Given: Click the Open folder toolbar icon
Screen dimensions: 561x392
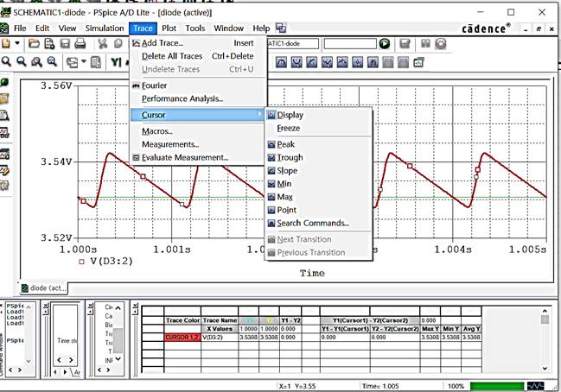Looking at the screenshot, I should coord(34,43).
